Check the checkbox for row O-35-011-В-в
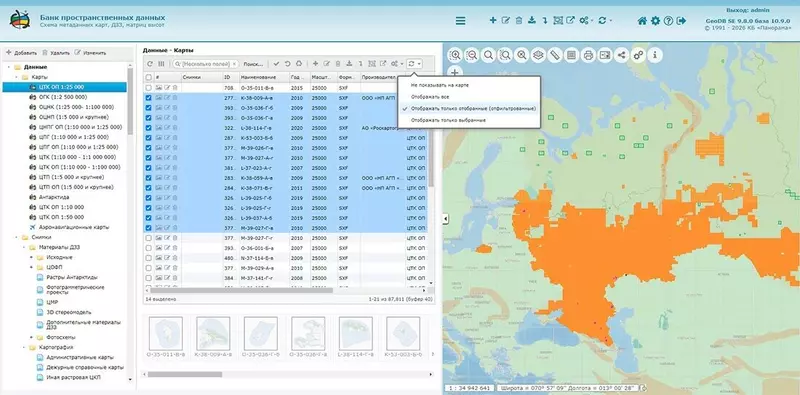800x395 pixels. 148,88
